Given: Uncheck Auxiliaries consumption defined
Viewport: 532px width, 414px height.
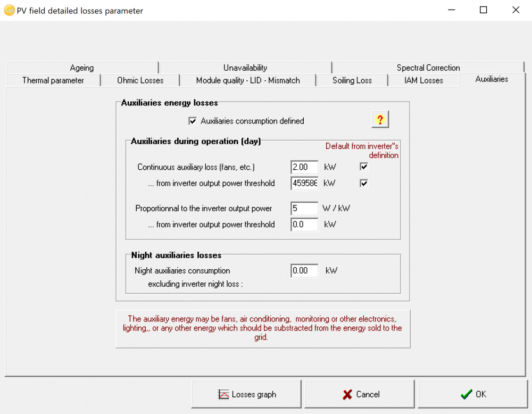Looking at the screenshot, I should pyautogui.click(x=193, y=121).
